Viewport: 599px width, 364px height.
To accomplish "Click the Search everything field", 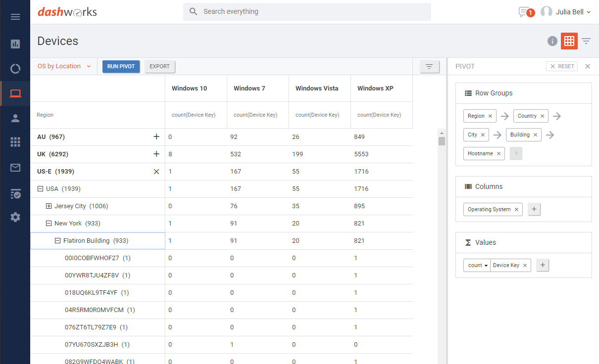I will (x=307, y=12).
